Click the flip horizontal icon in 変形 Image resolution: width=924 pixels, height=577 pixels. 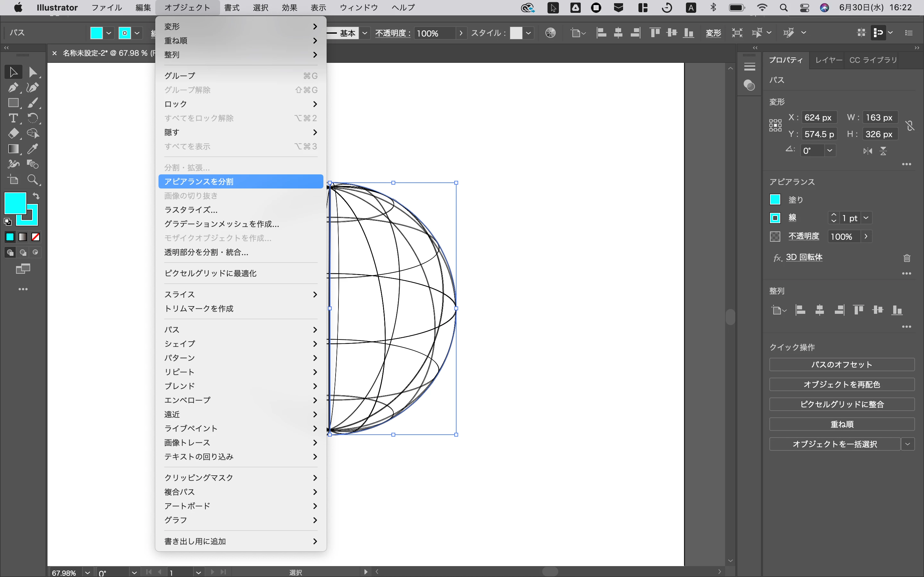point(868,151)
